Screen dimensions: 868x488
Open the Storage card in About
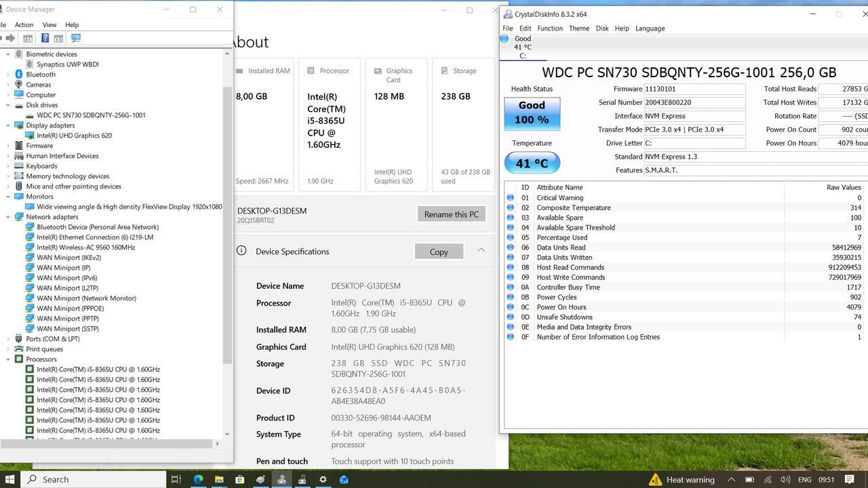pyautogui.click(x=465, y=125)
